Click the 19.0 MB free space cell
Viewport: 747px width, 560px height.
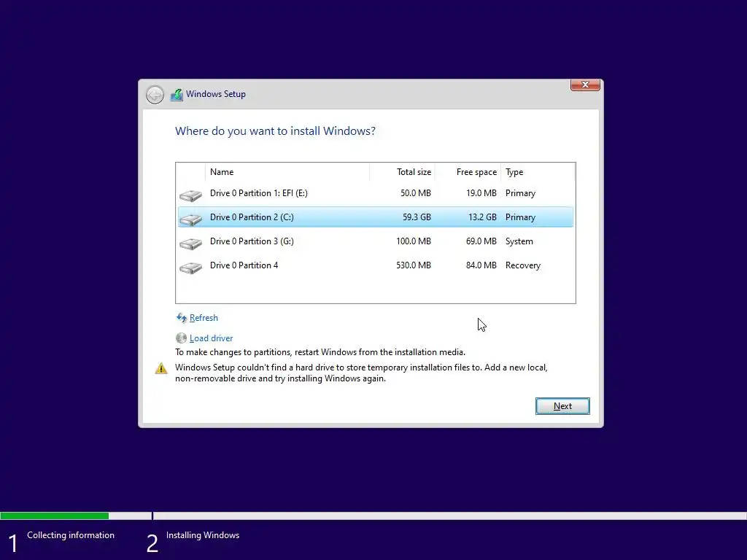click(481, 193)
